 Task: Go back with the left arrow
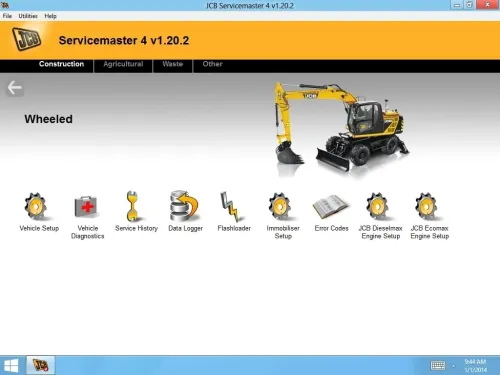coord(15,88)
